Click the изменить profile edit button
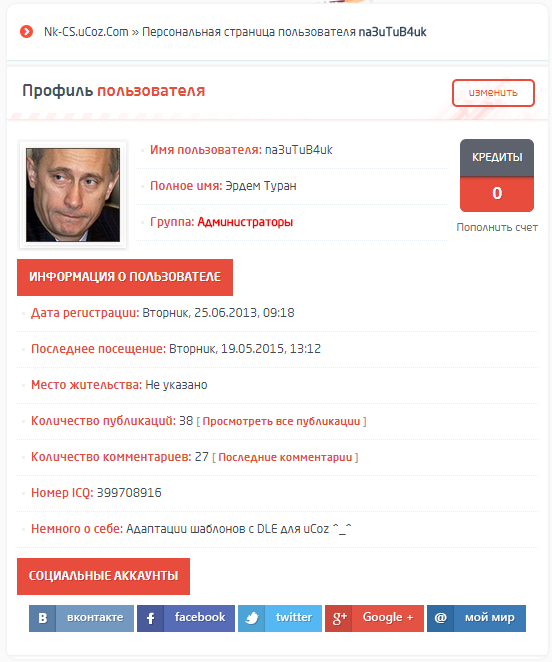This screenshot has width=552, height=662. click(x=493, y=92)
